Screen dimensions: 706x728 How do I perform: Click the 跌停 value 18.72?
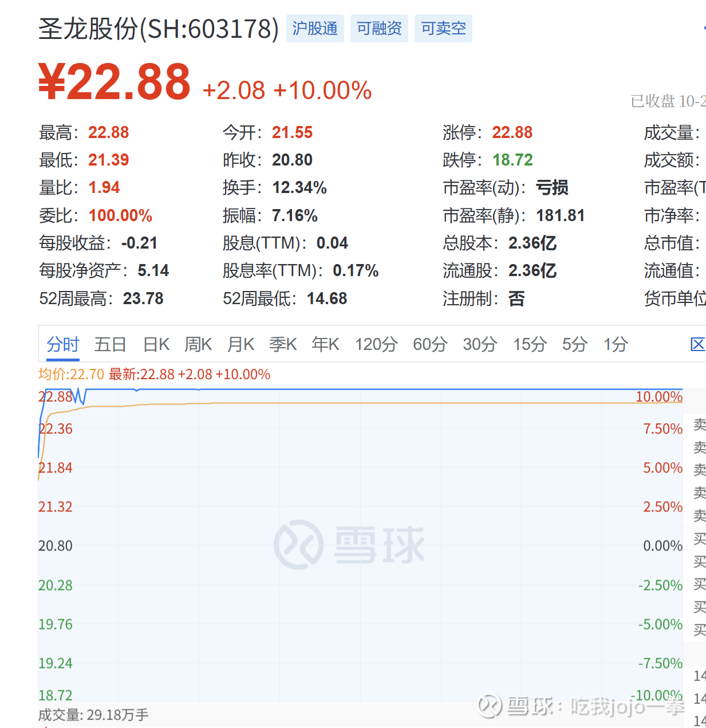(x=512, y=160)
